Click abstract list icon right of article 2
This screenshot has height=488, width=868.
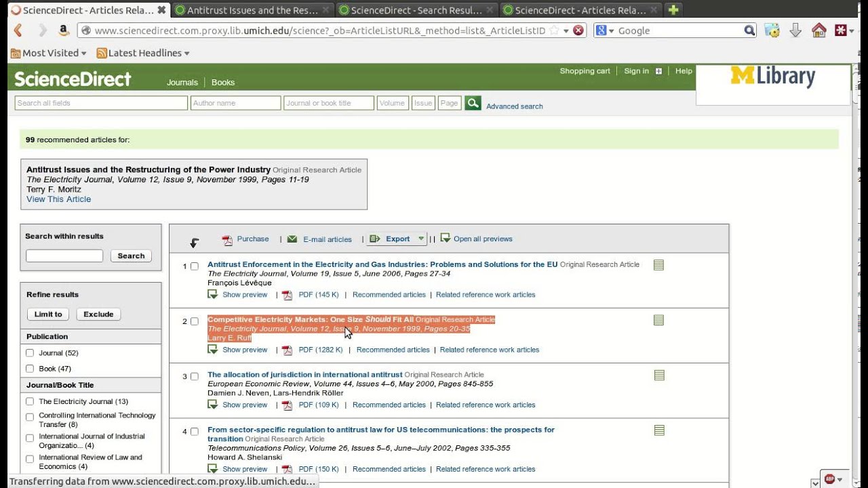tap(658, 320)
